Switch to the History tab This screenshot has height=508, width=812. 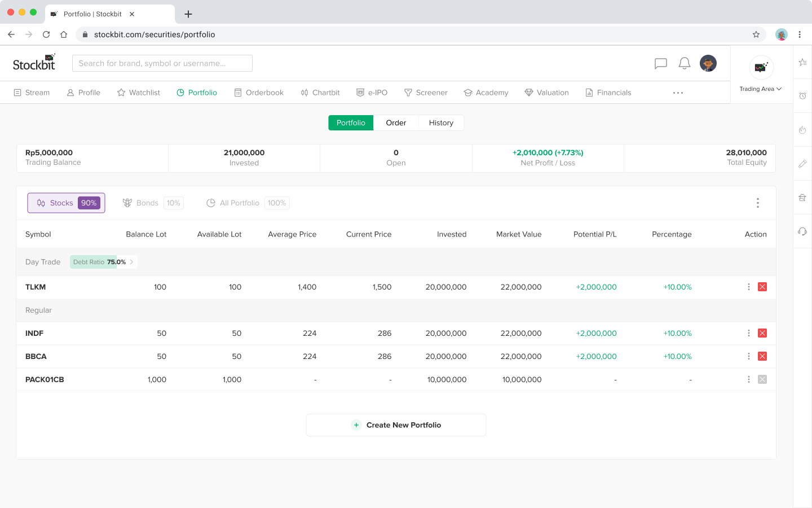pos(441,122)
